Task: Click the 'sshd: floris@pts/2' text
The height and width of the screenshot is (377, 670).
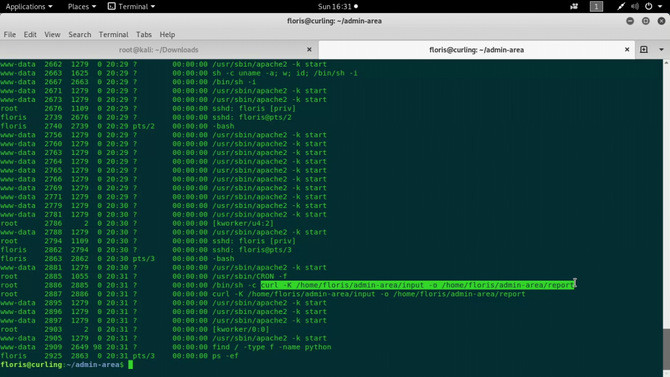Action: pyautogui.click(x=252, y=118)
